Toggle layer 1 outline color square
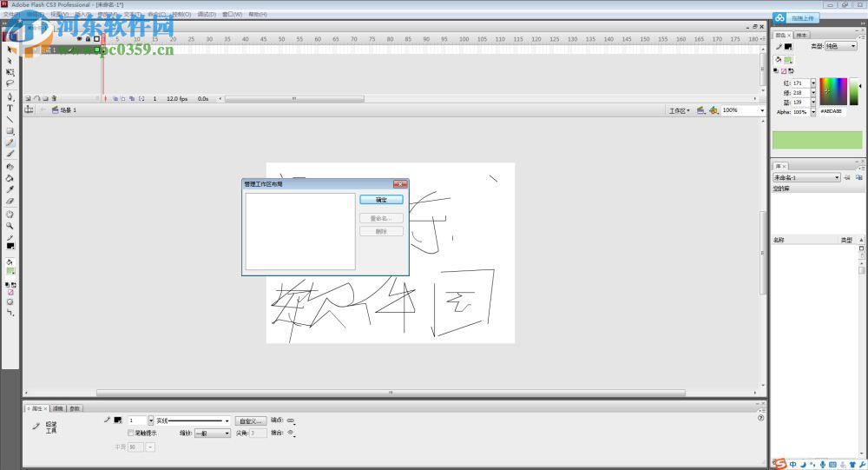Viewport: 868px width, 470px height. pyautogui.click(x=96, y=50)
